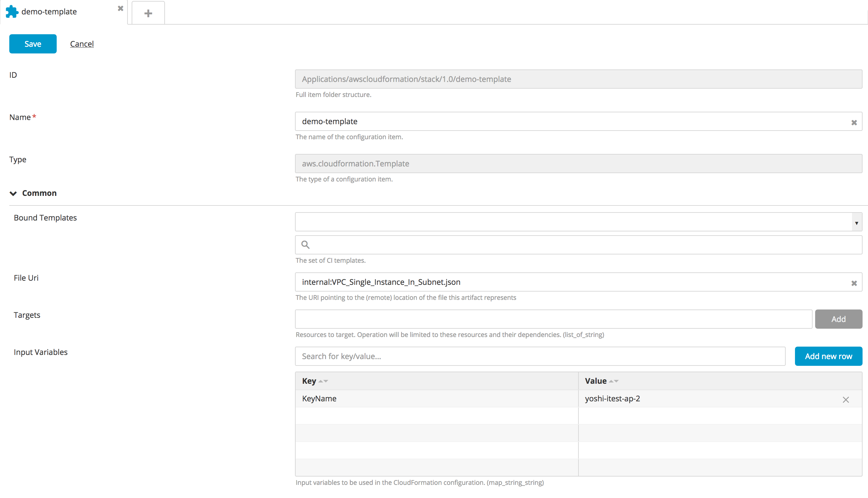Click Add new row for Input Variables
The image size is (868, 498).
click(x=828, y=356)
